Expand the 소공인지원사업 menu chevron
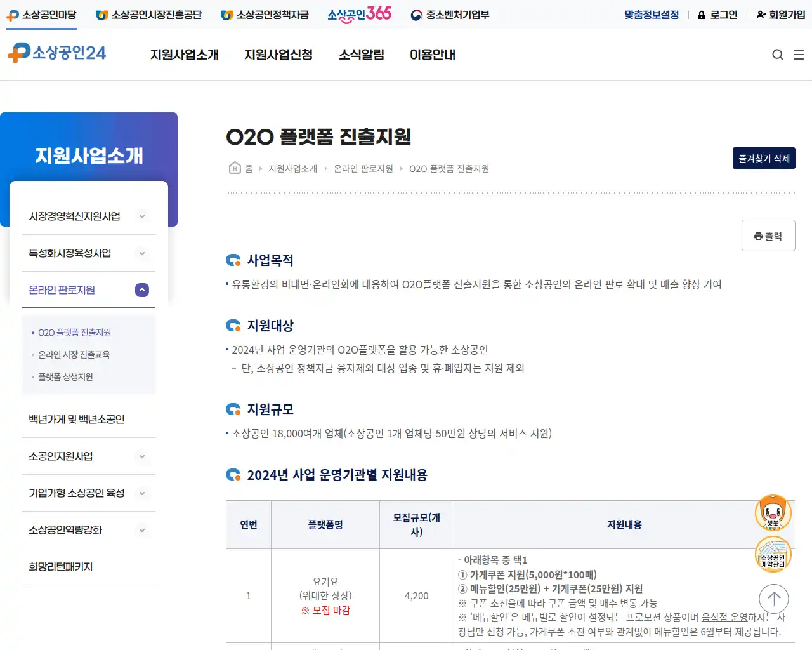812x650 pixels. (141, 456)
